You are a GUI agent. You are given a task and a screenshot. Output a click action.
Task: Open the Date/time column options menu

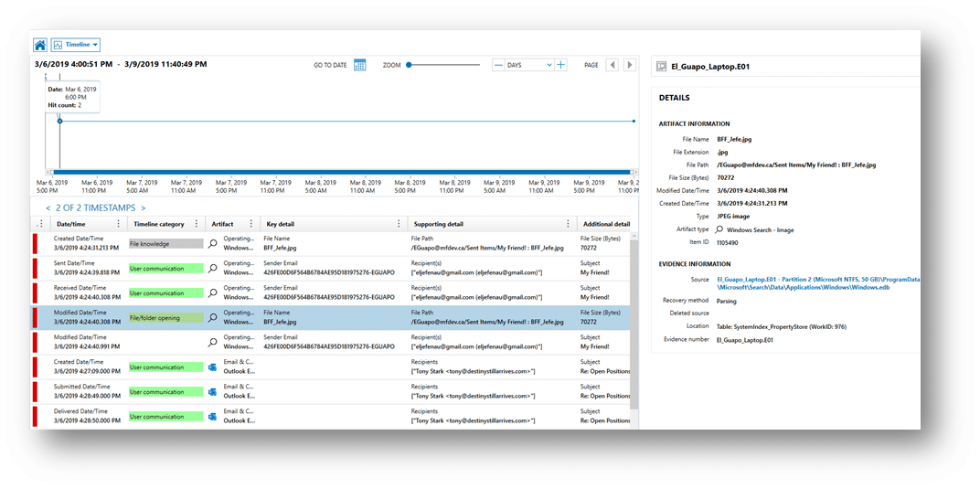click(118, 224)
